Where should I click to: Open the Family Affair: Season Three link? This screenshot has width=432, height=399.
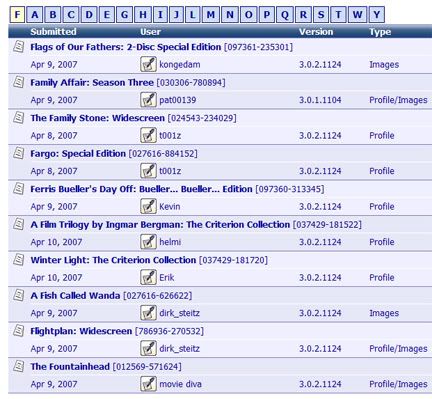(92, 82)
